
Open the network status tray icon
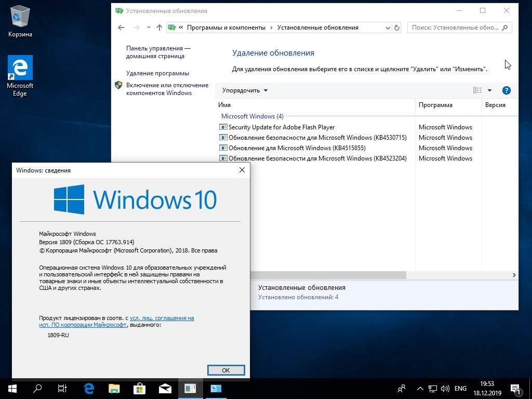(x=433, y=389)
